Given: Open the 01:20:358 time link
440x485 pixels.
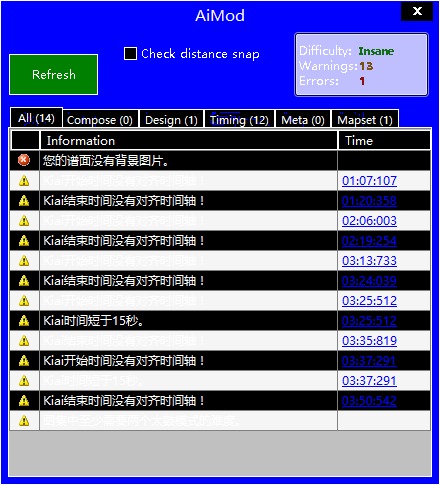Looking at the screenshot, I should (369, 201).
